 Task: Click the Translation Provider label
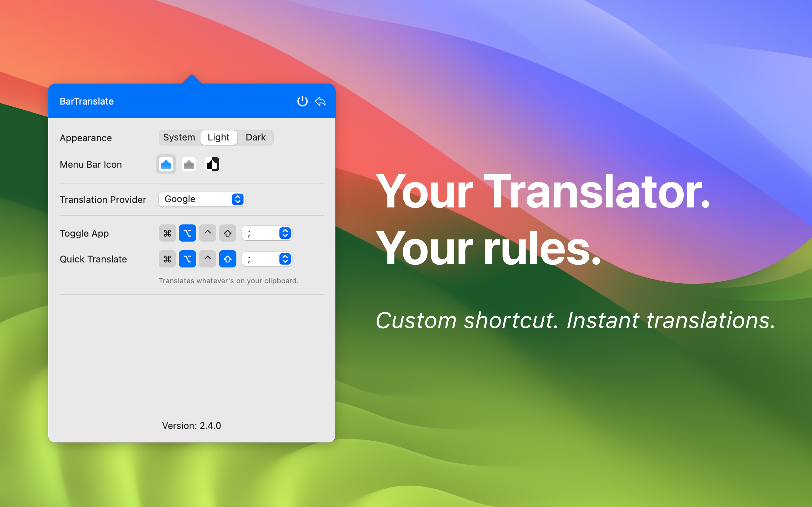[x=103, y=200]
